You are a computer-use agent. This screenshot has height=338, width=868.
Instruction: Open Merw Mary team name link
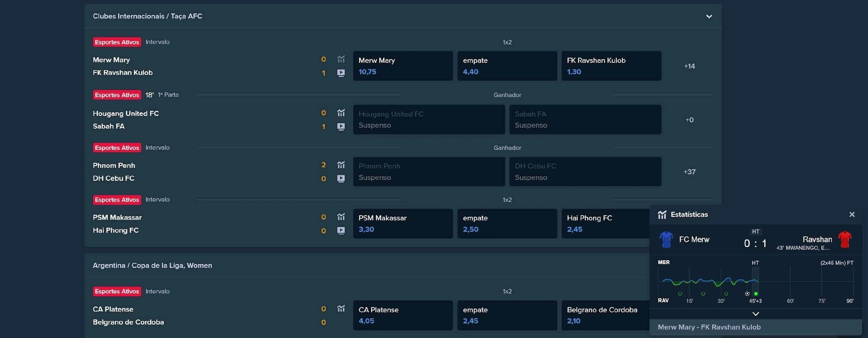111,60
